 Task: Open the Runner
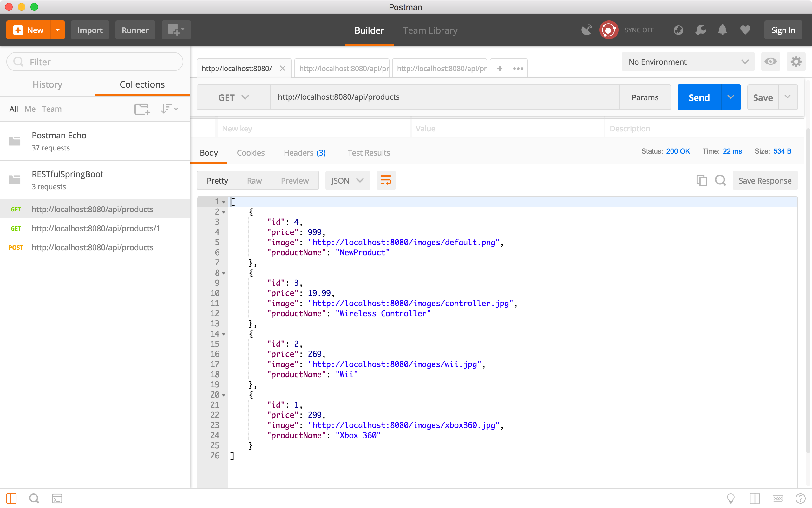click(135, 30)
